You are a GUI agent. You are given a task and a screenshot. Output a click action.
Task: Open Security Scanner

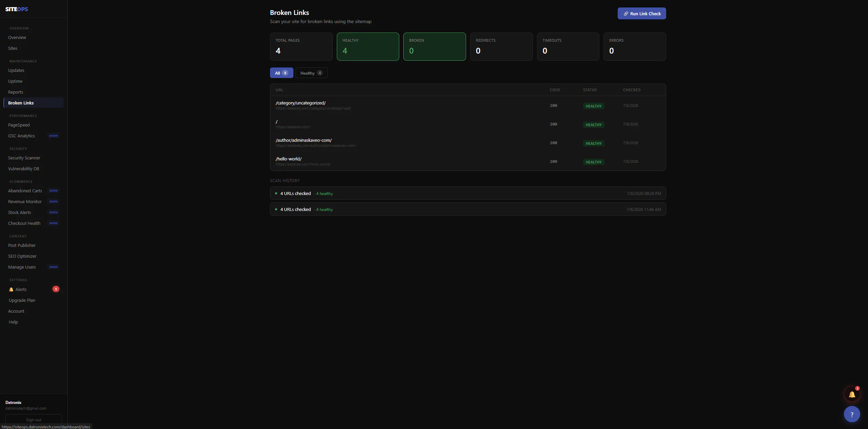click(x=33, y=158)
